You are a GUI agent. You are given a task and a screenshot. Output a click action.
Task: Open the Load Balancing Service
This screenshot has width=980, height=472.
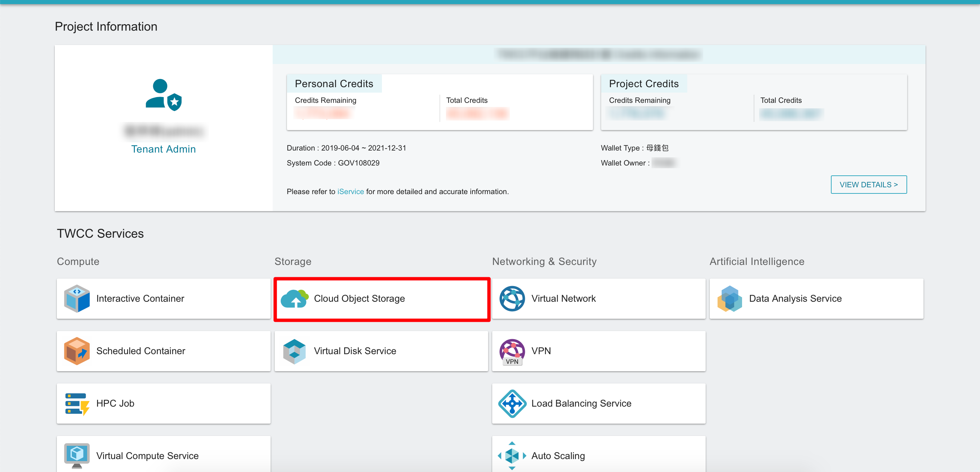coord(599,404)
